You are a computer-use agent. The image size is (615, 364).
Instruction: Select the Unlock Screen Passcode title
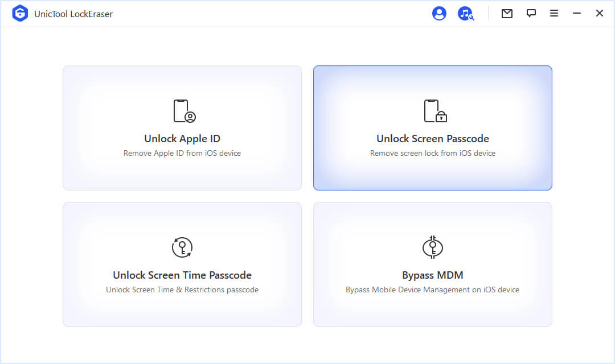433,139
